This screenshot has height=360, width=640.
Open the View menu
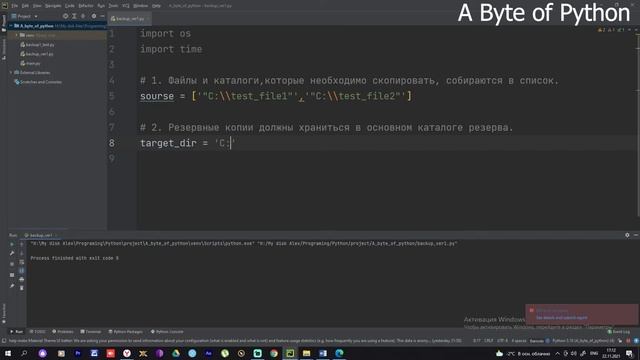click(37, 6)
